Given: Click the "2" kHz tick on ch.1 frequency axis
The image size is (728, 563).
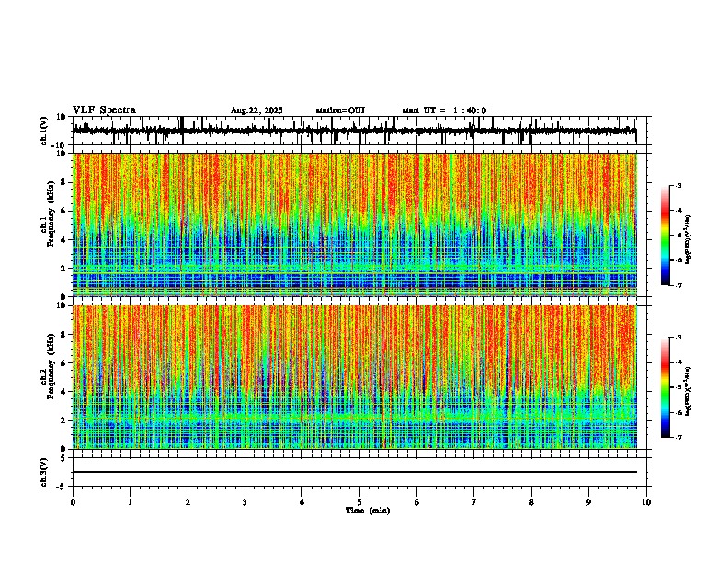Looking at the screenshot, I should point(63,269).
